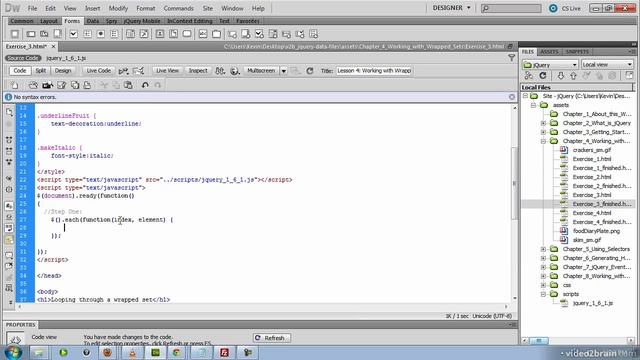Collapse the Site - jQuery tree node
Viewport: 640px width, 360px height.
[x=526, y=96]
